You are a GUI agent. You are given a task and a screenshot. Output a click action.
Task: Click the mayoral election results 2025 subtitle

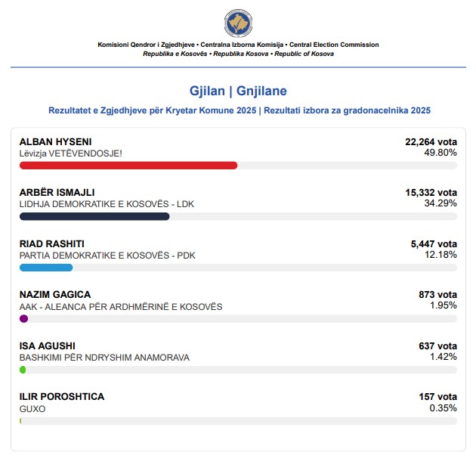[x=239, y=110]
